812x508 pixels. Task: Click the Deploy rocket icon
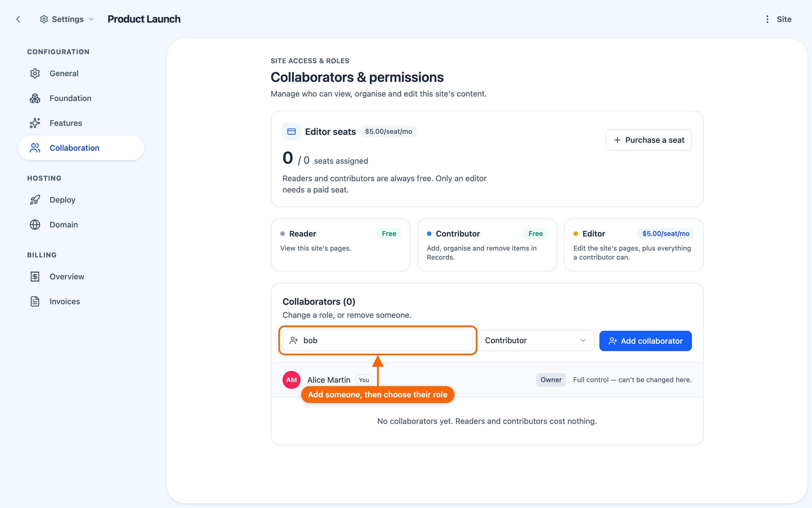tap(35, 200)
